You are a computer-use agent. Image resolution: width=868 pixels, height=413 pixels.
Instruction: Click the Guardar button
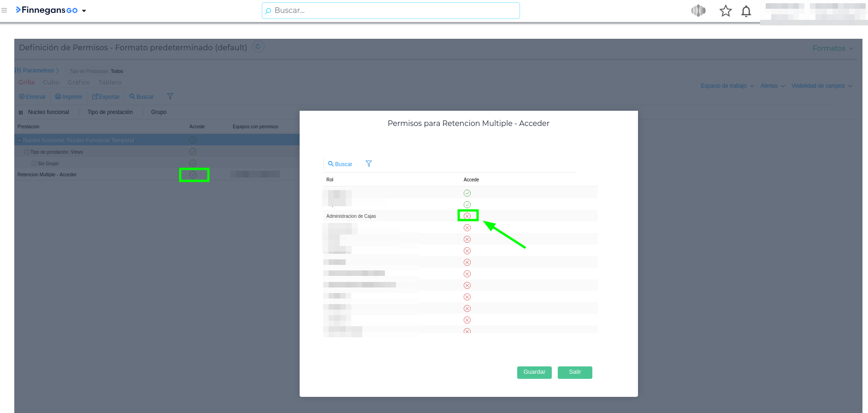534,372
